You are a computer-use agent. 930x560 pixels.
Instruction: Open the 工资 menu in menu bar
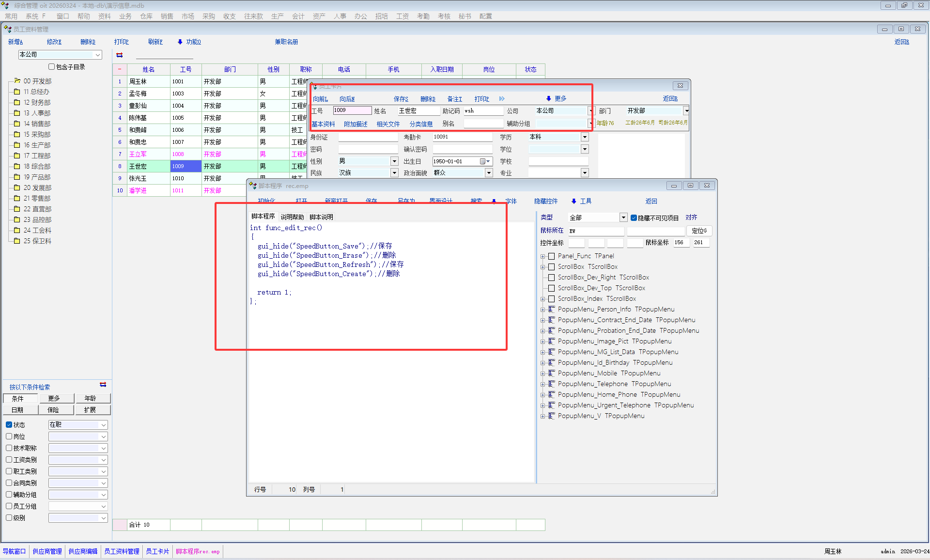click(402, 16)
